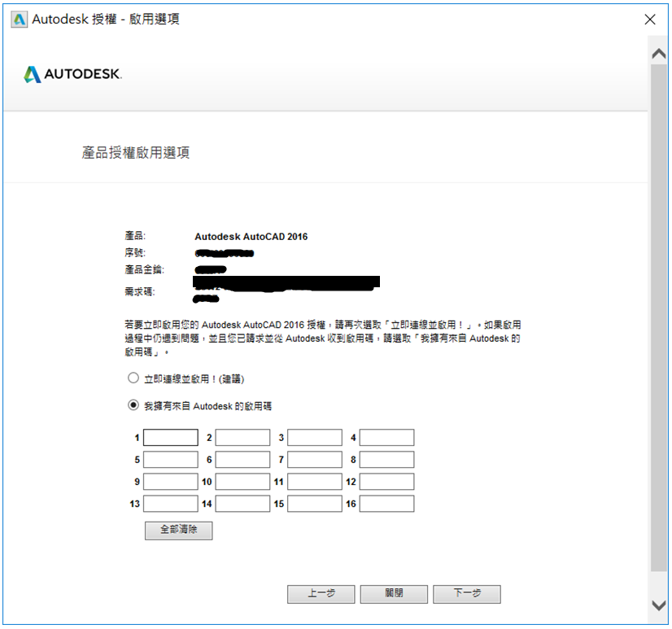
Task: Click activation code field 15
Action: 315,504
